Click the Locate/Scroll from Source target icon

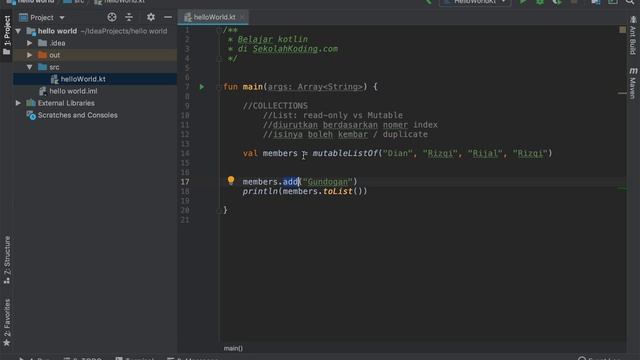[x=111, y=17]
